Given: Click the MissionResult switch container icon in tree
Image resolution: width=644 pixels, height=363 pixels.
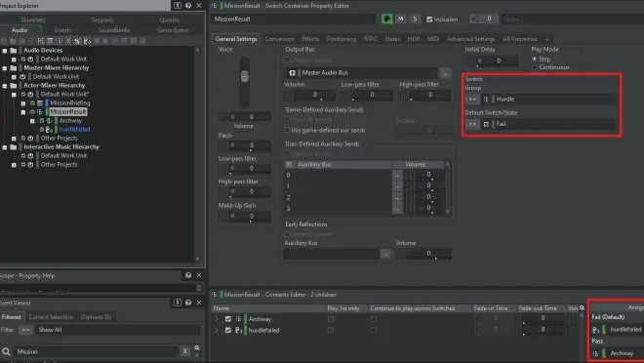Looking at the screenshot, I should (40, 111).
